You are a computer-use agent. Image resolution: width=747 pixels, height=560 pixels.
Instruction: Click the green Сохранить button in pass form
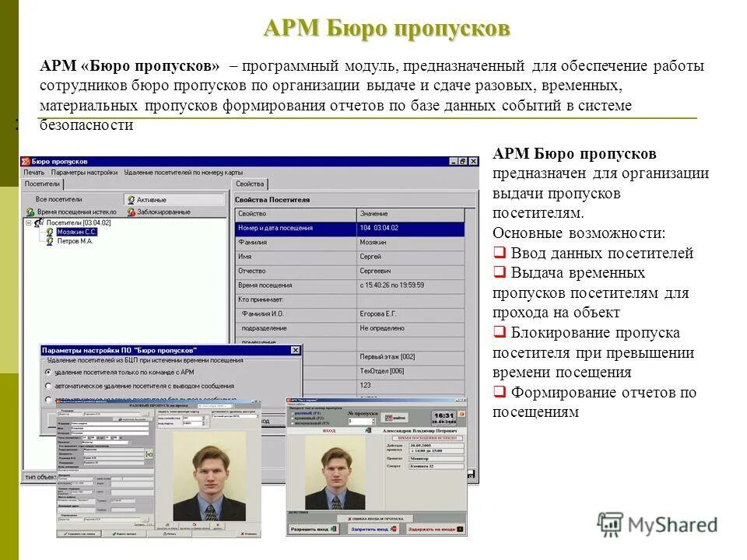pyautogui.click(x=79, y=534)
